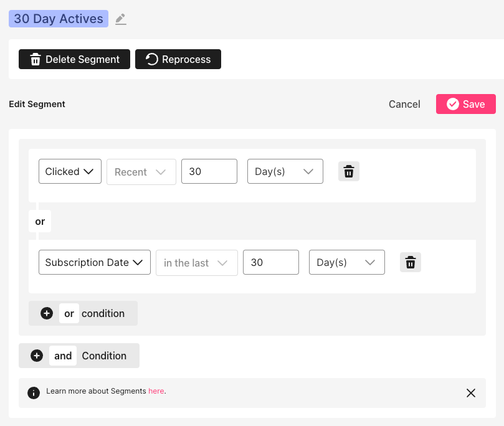Click the Reprocess button
504x426 pixels.
178,60
